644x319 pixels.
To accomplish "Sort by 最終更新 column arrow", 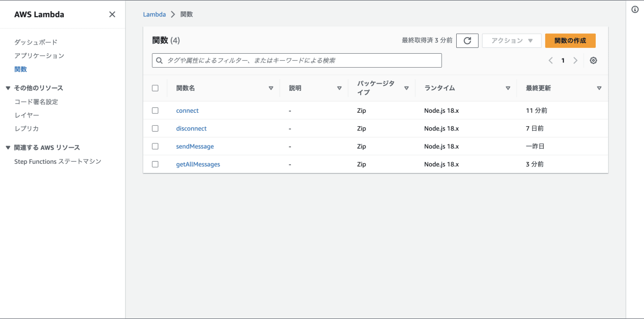I will coord(599,88).
